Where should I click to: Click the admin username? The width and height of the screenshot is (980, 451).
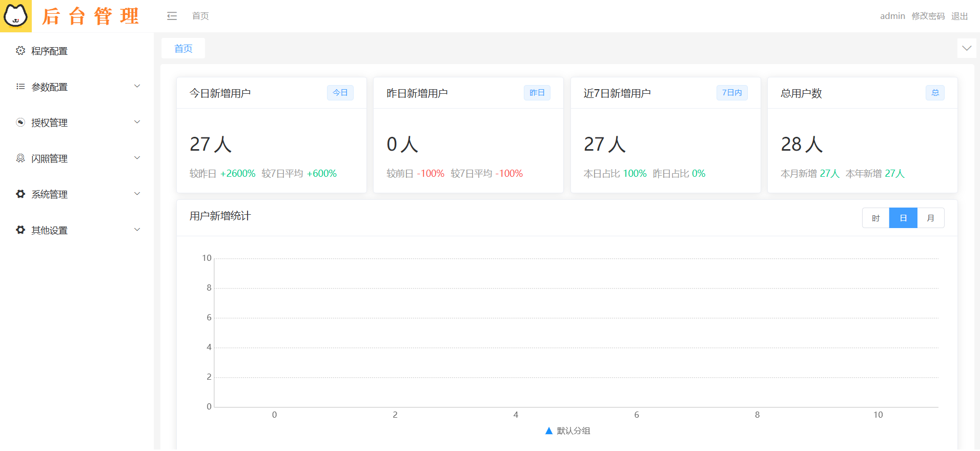pos(892,16)
